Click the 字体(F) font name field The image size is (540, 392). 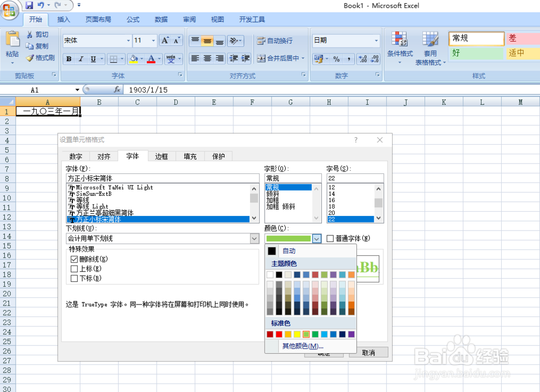(x=162, y=178)
